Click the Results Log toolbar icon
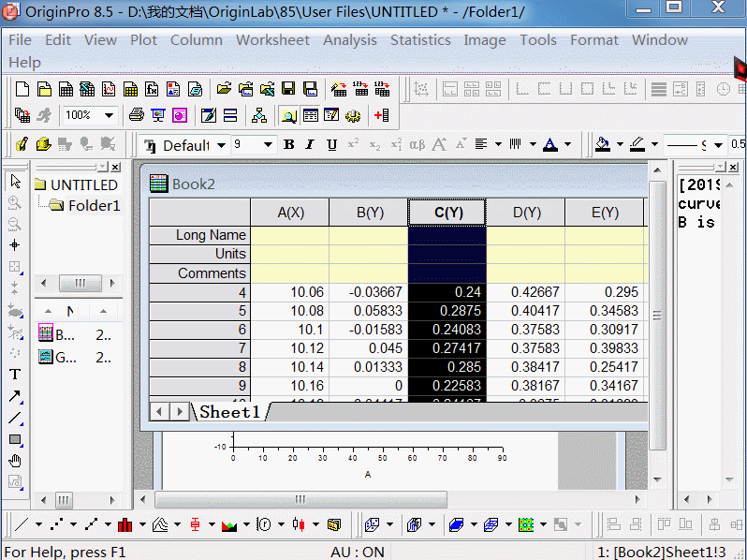Image resolution: width=747 pixels, height=560 pixels. click(x=311, y=115)
